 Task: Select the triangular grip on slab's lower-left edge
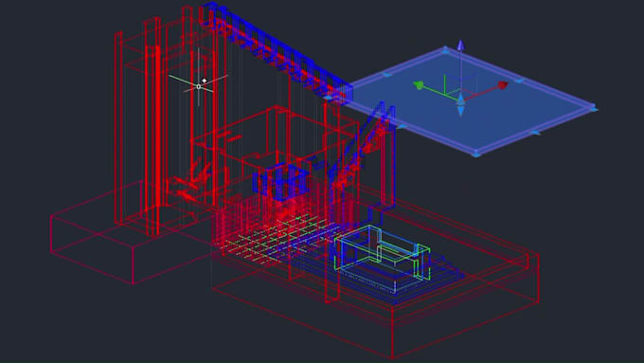tap(402, 127)
